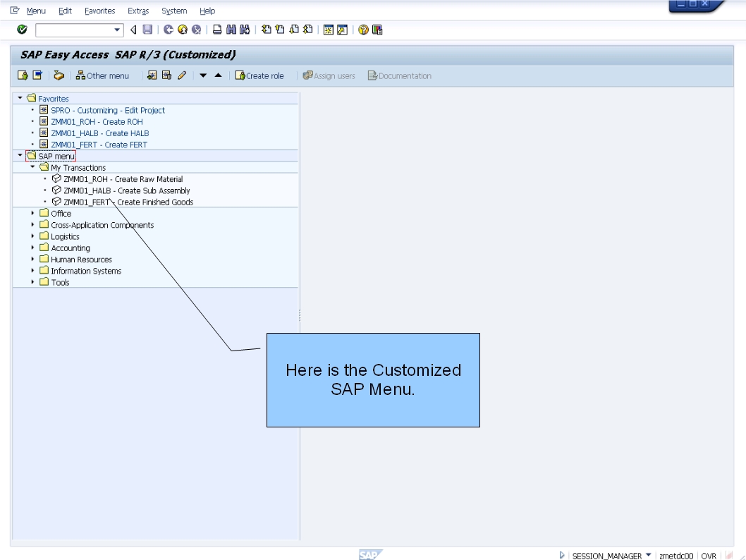Screen dimensions: 746x560
Task: Click the Other menu button
Action: pyautogui.click(x=103, y=75)
